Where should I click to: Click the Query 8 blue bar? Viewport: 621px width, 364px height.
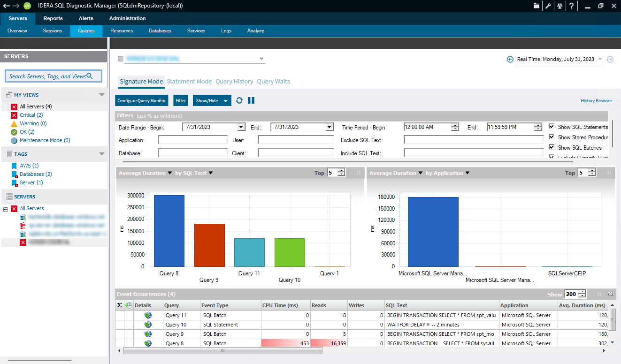click(x=169, y=230)
